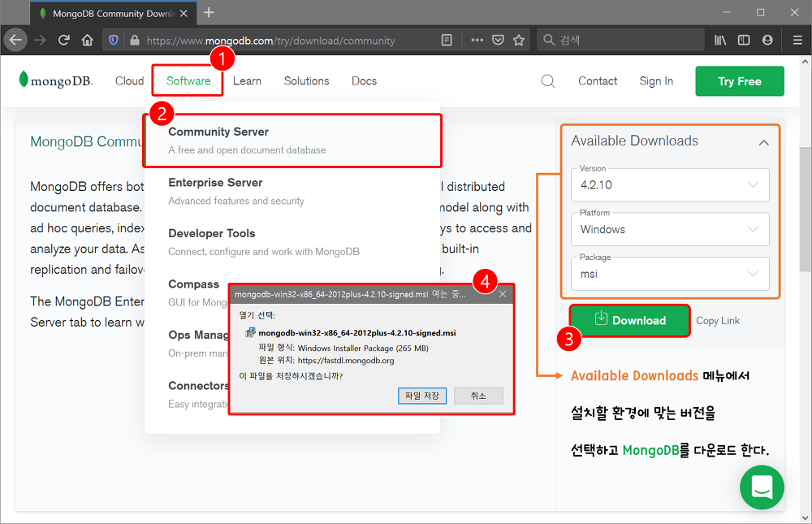The image size is (812, 524).
Task: Open the Library icon in toolbar
Action: 720,40
